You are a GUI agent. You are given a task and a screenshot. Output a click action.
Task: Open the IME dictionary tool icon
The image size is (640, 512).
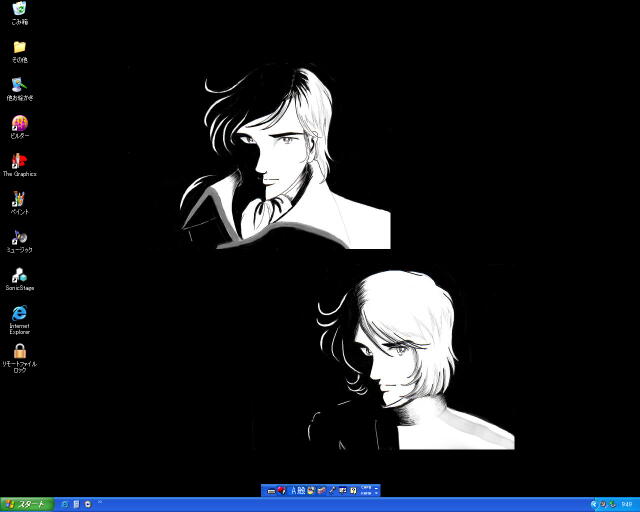tap(322, 490)
